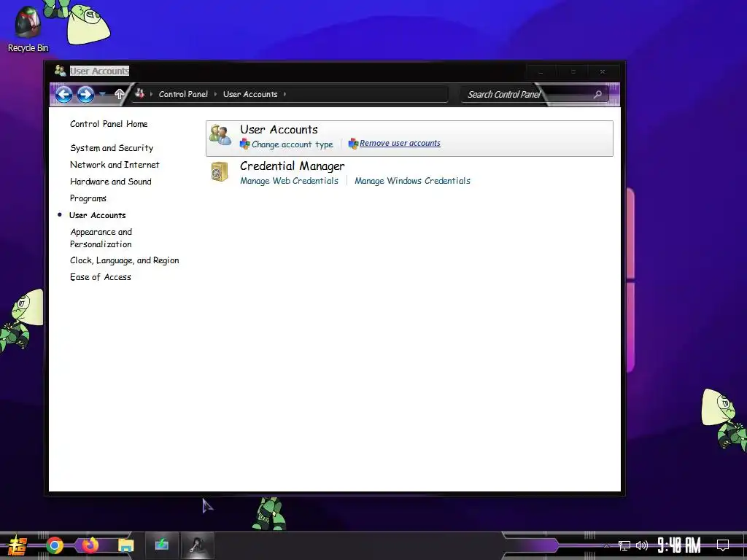Image resolution: width=747 pixels, height=560 pixels.
Task: Open Hardware and Sound category
Action: [x=111, y=182]
